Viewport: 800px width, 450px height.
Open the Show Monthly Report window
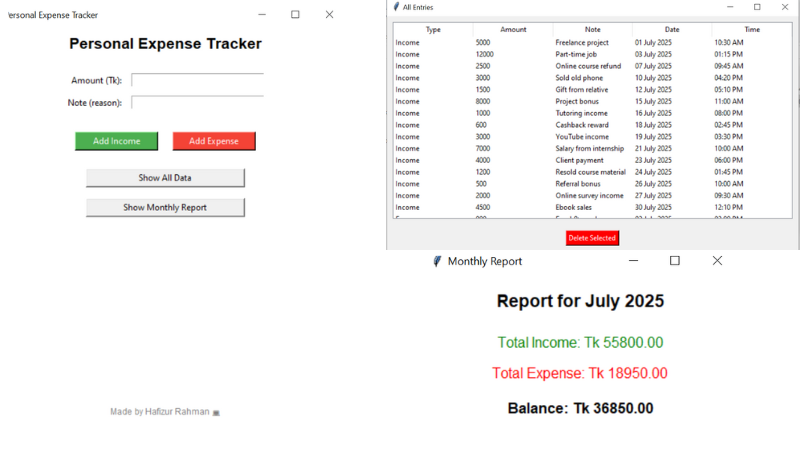click(x=165, y=208)
